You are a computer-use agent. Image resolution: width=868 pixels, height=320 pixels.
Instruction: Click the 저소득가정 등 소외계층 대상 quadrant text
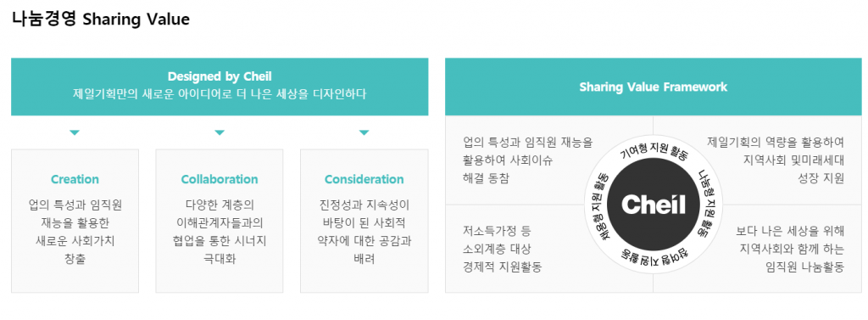point(502,249)
